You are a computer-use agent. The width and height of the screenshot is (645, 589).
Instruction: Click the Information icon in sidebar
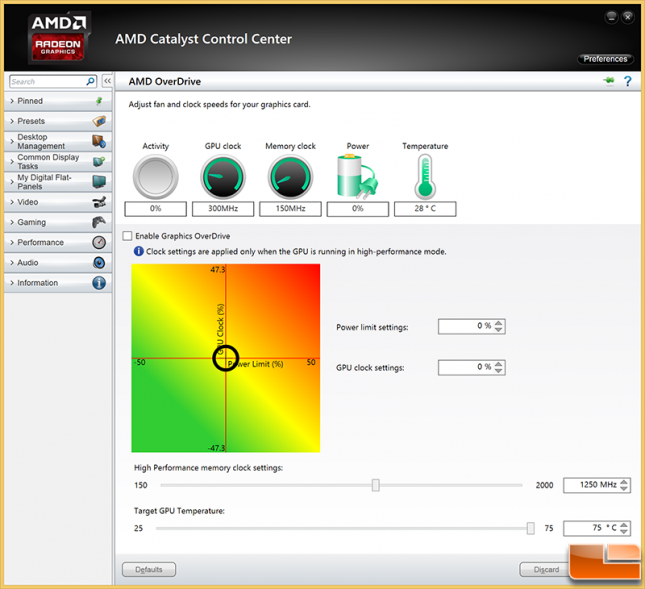(x=99, y=283)
